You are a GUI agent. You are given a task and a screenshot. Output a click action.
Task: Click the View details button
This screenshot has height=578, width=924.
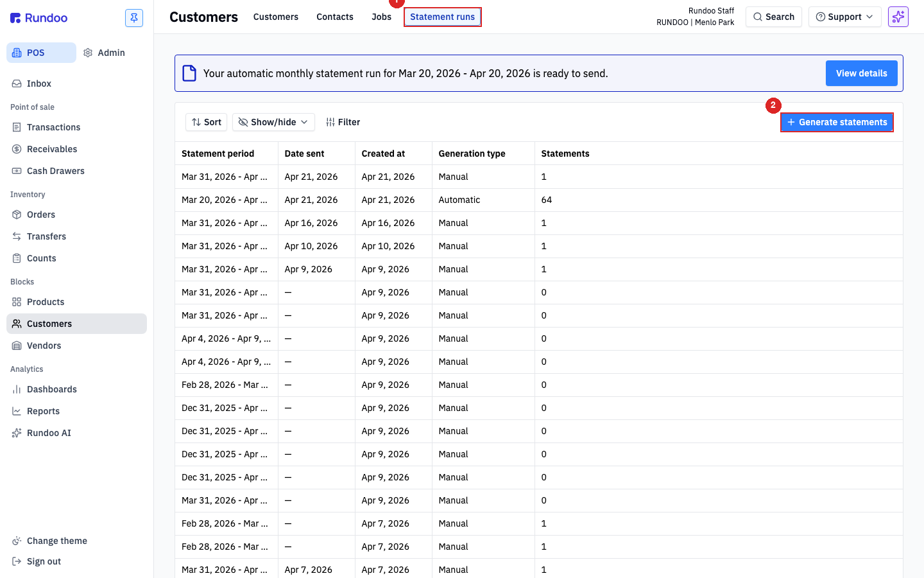point(862,73)
